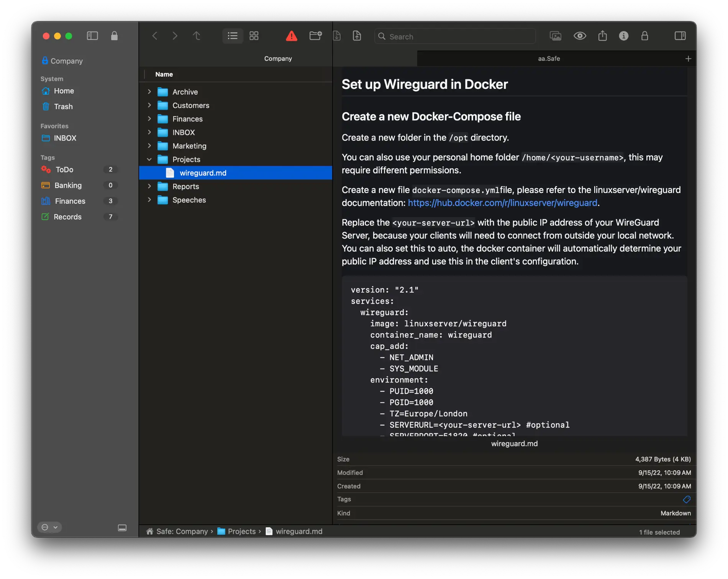Expand the Finances folder
728x579 pixels.
[149, 119]
